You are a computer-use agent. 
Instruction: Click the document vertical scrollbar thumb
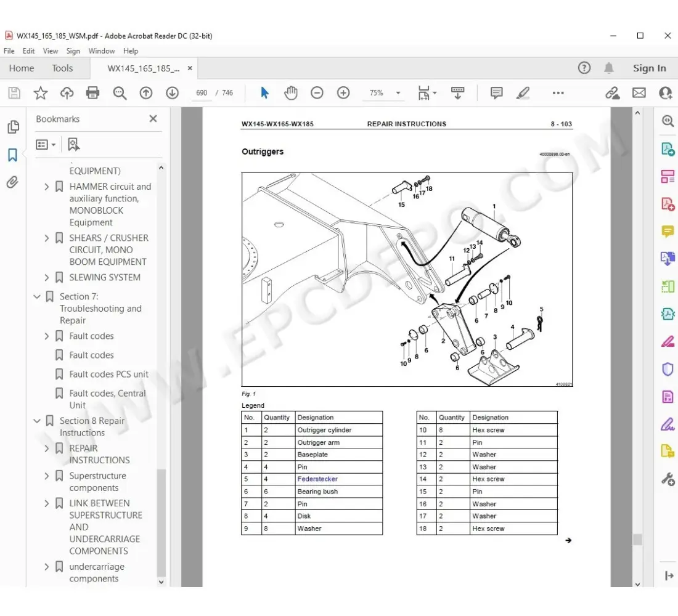pos(637,540)
